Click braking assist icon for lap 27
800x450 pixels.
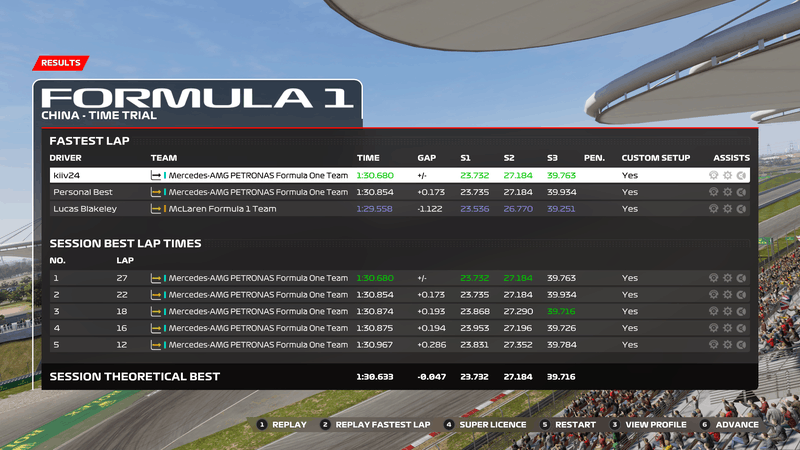(713, 278)
